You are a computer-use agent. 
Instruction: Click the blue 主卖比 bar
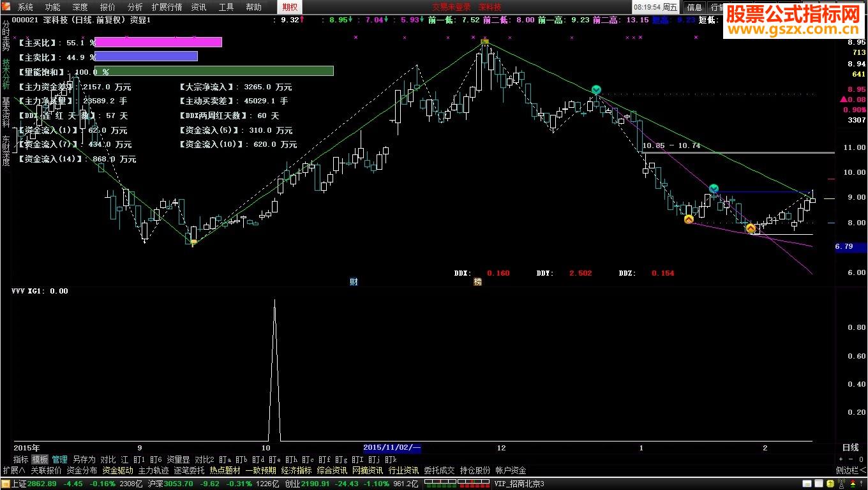pyautogui.click(x=146, y=56)
